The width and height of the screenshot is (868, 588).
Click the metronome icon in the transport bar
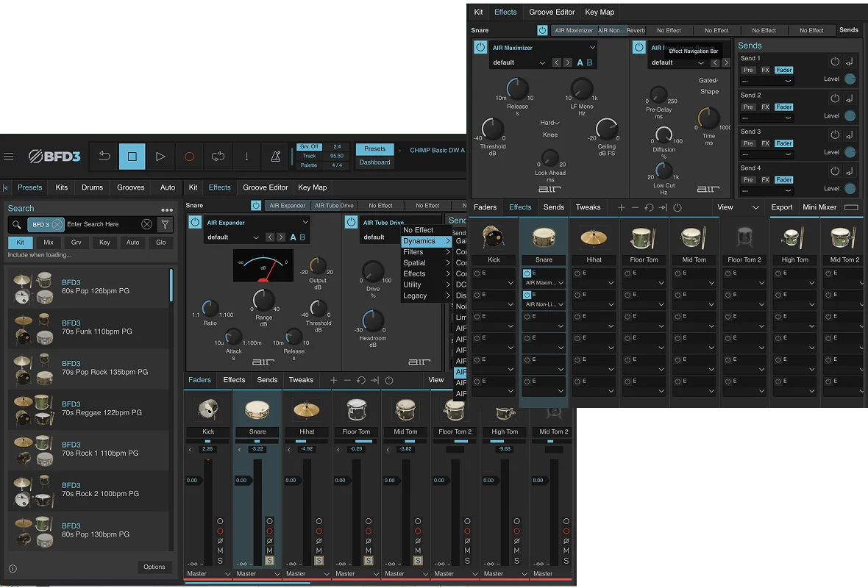(x=274, y=157)
